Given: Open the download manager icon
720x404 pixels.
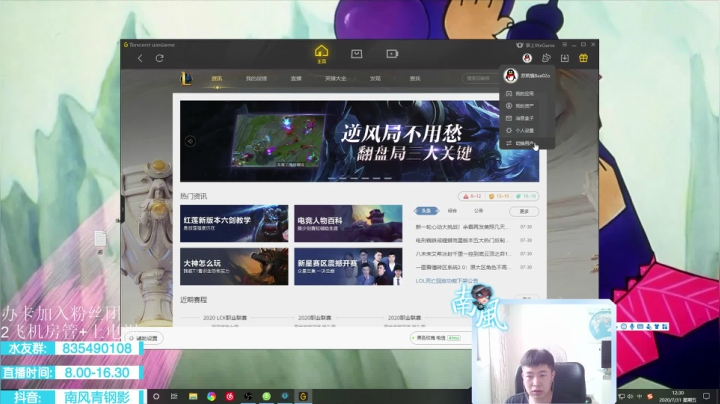Looking at the screenshot, I should click(564, 58).
